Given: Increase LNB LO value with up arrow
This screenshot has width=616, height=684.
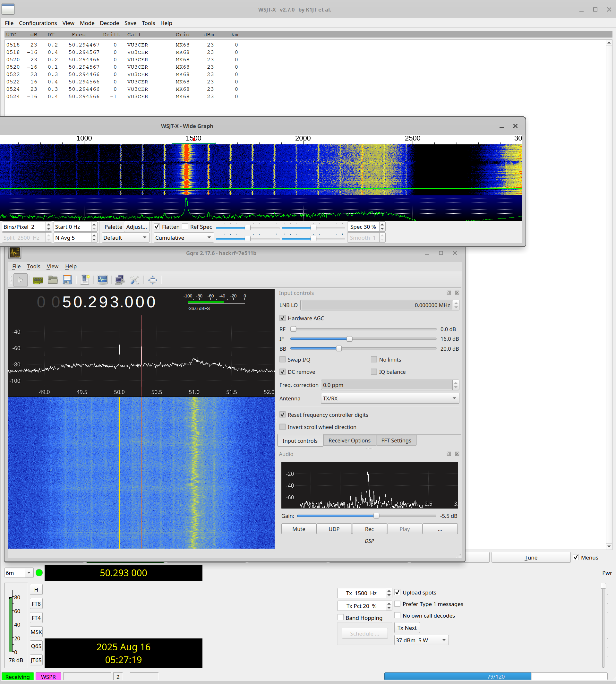Looking at the screenshot, I should (456, 303).
